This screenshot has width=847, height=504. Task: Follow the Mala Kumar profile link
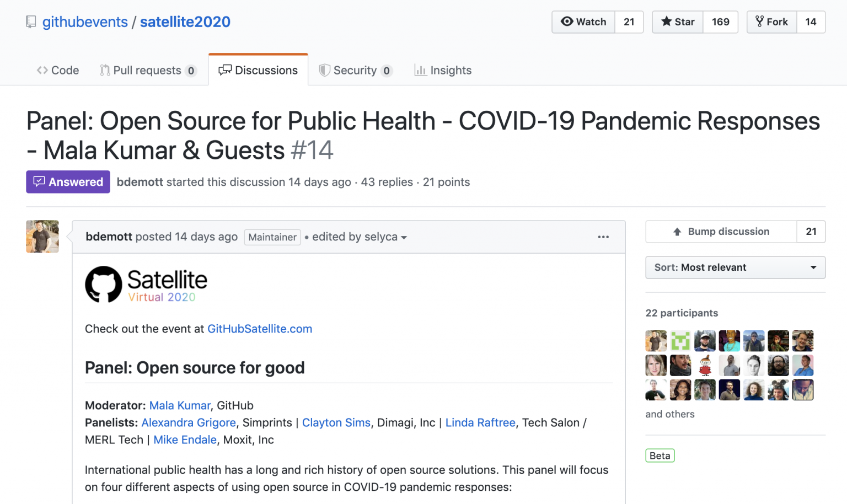[180, 405]
